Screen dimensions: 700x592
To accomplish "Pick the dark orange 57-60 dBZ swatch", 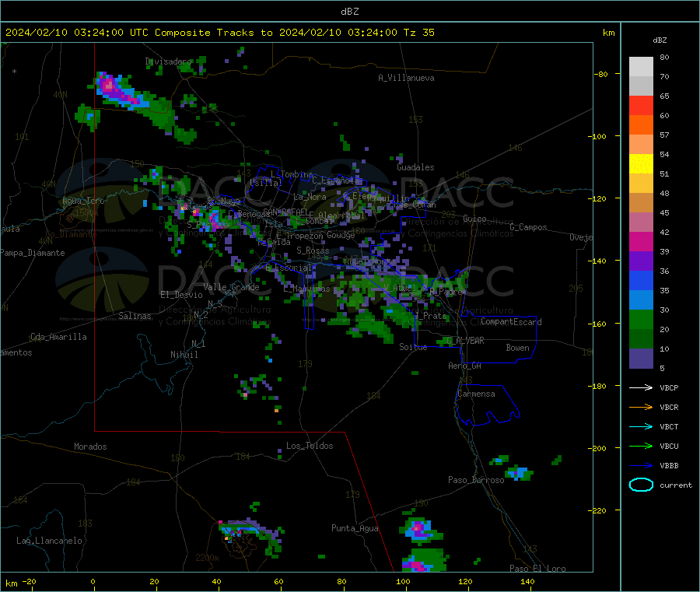I will point(641,125).
